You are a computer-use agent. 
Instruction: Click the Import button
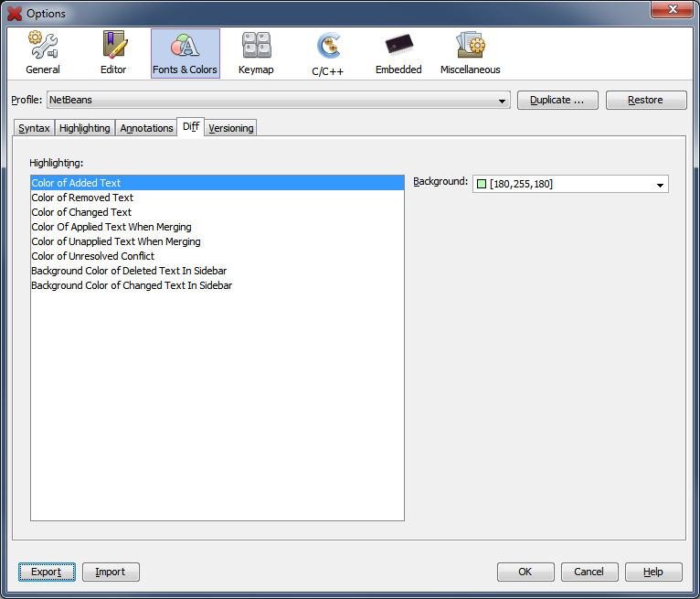tap(111, 572)
